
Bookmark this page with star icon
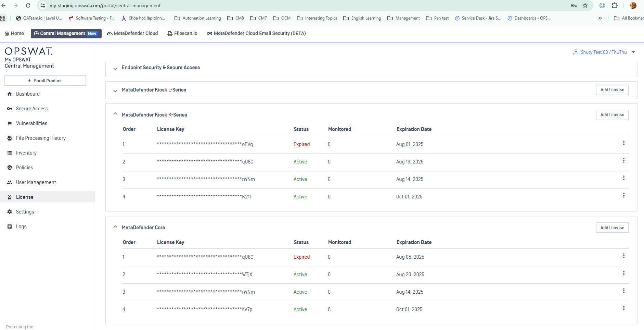pos(585,5)
